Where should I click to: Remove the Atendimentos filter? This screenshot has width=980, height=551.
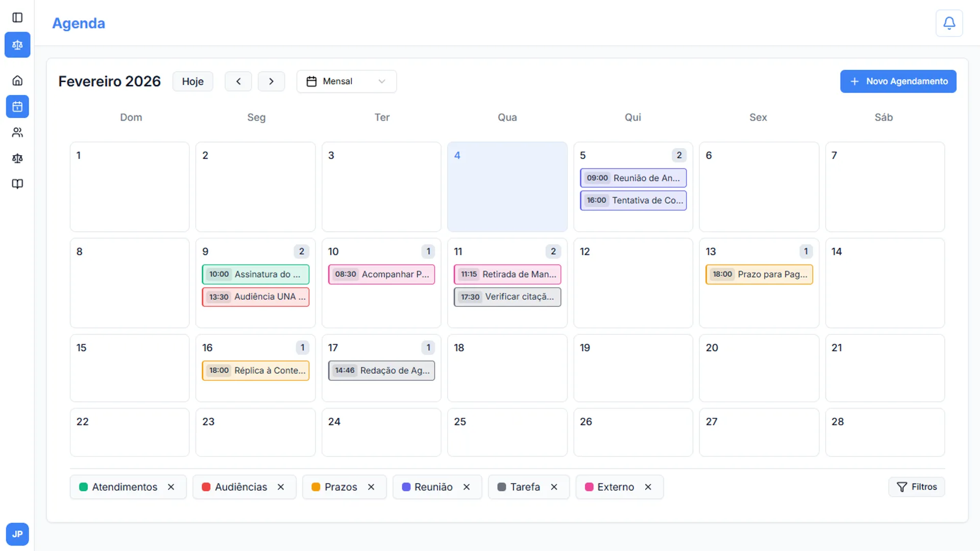click(171, 487)
